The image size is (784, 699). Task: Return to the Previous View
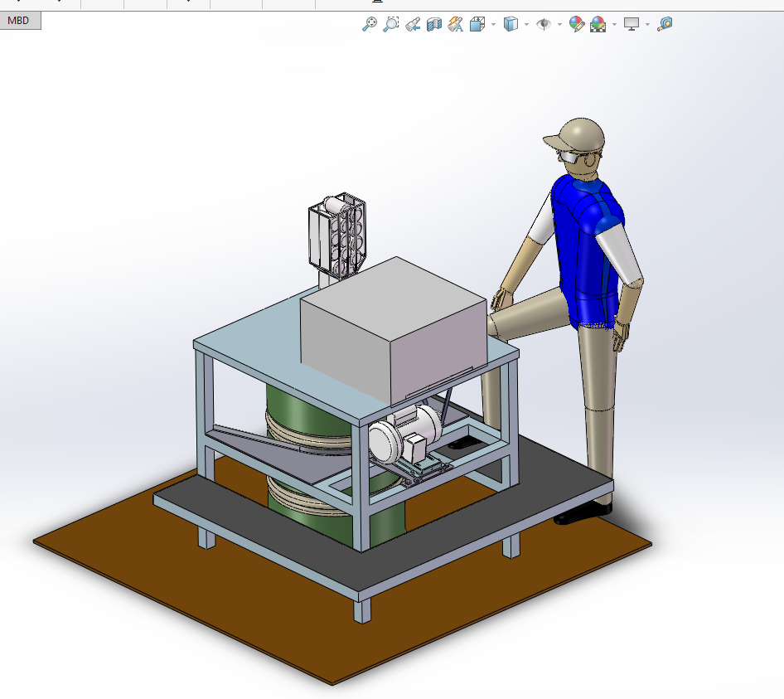tap(413, 24)
